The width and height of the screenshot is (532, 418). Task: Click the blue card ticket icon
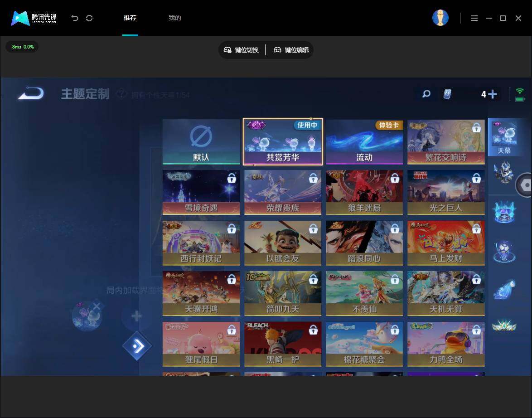click(x=447, y=94)
